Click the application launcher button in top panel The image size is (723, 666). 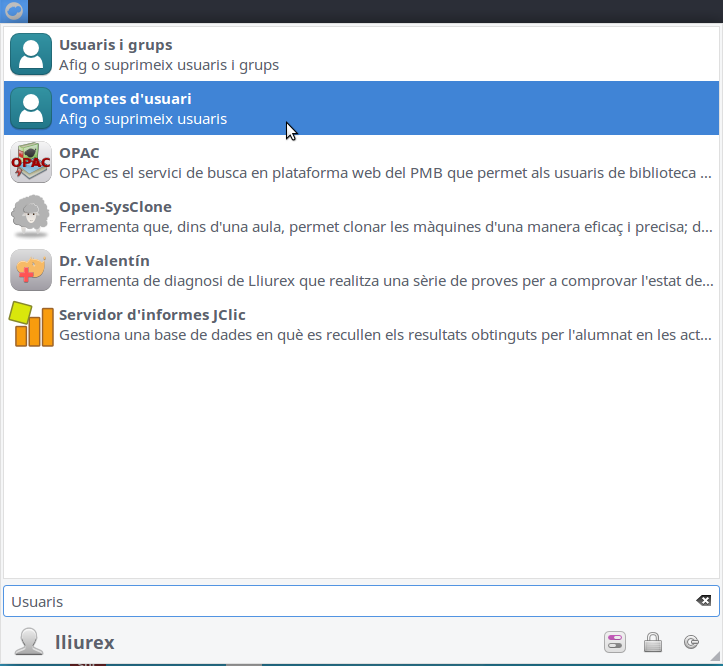(x=14, y=11)
